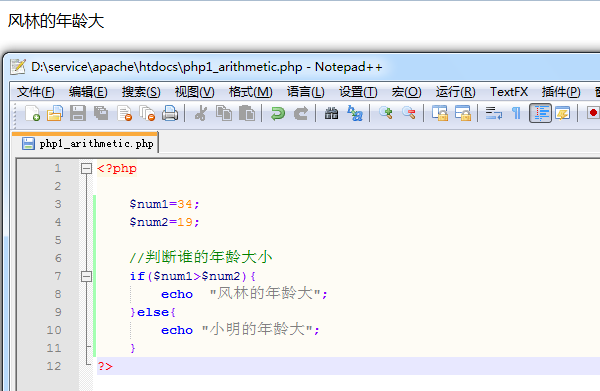Open the 插件(P) menu
The image size is (600, 391).
coord(561,92)
